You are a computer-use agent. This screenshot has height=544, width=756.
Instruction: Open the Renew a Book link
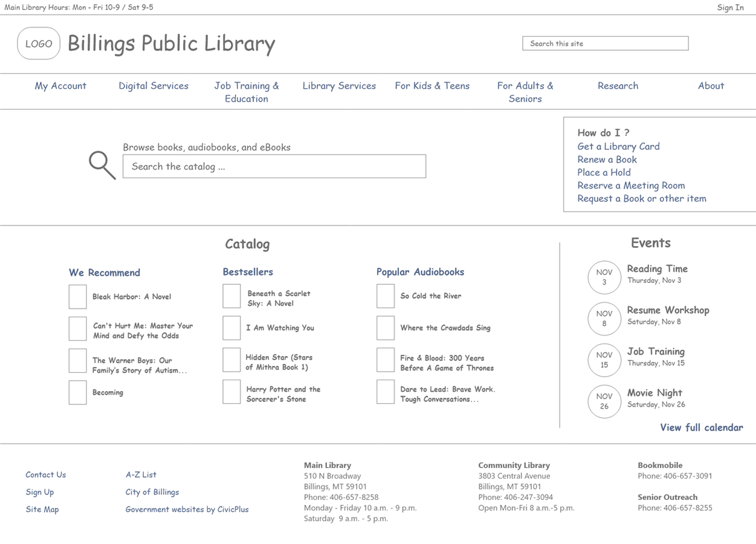click(607, 160)
